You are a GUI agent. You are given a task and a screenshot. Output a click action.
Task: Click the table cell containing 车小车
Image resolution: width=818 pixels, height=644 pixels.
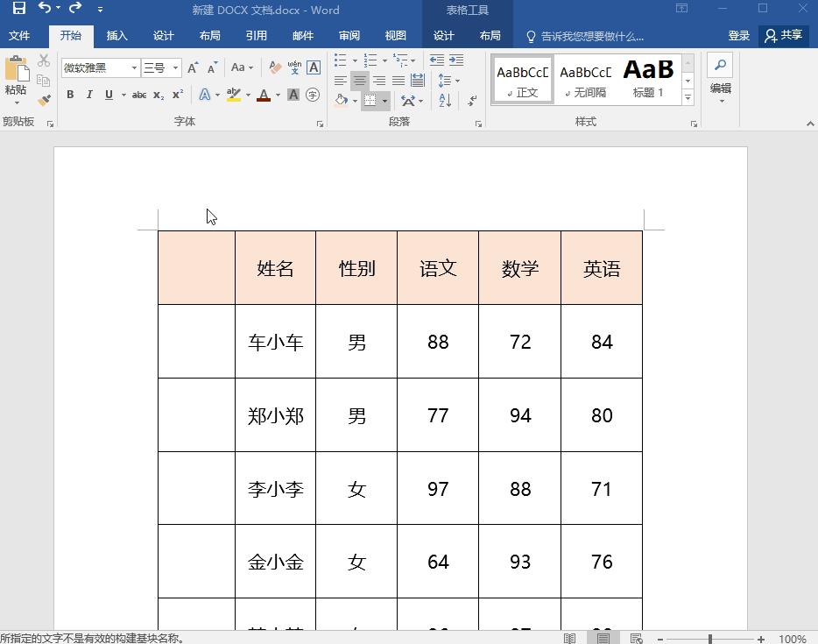pos(275,342)
